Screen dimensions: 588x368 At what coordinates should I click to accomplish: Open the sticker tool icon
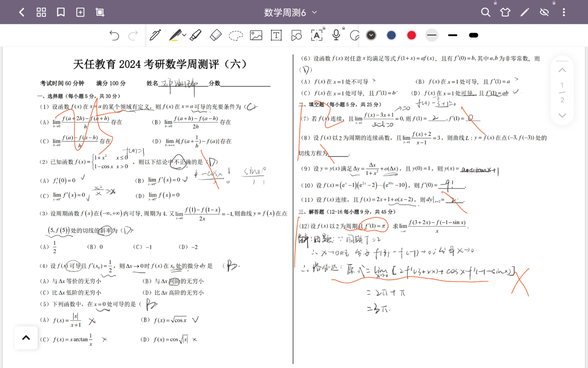tap(354, 35)
